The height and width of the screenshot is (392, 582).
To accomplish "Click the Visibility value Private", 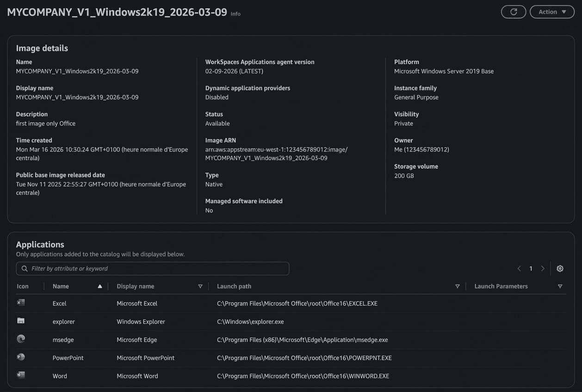I will [x=403, y=123].
